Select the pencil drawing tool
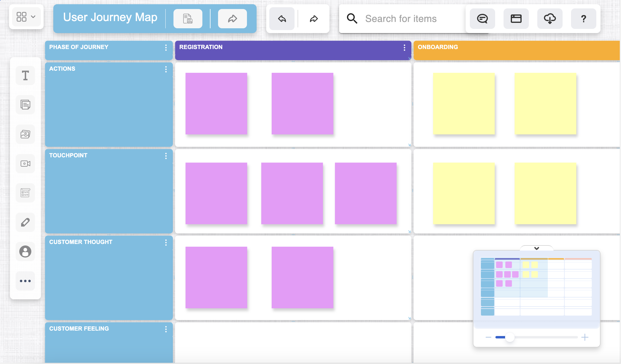The height and width of the screenshot is (364, 621). click(x=25, y=222)
